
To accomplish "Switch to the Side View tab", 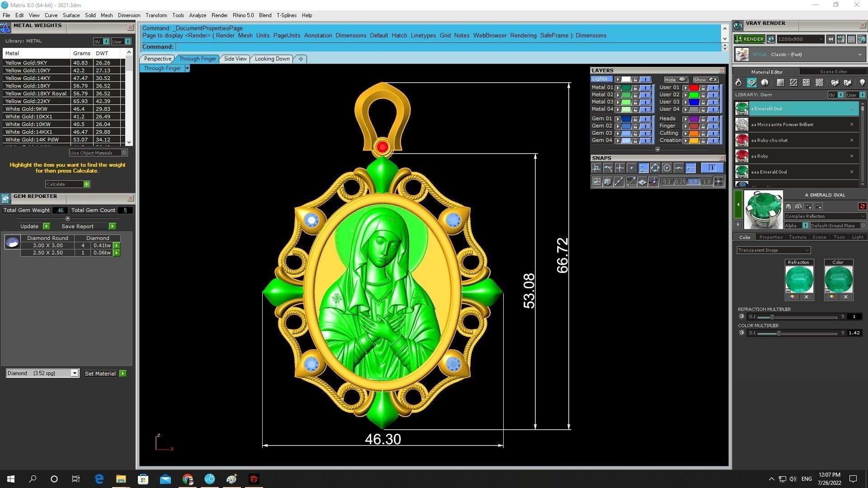I will tap(235, 59).
